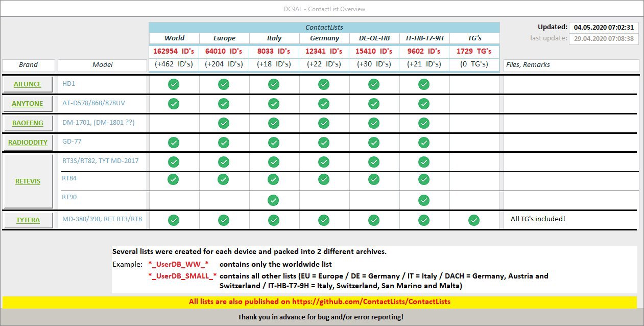
Task: Click TYTERA checkmark in TG's column
Action: click(x=474, y=220)
